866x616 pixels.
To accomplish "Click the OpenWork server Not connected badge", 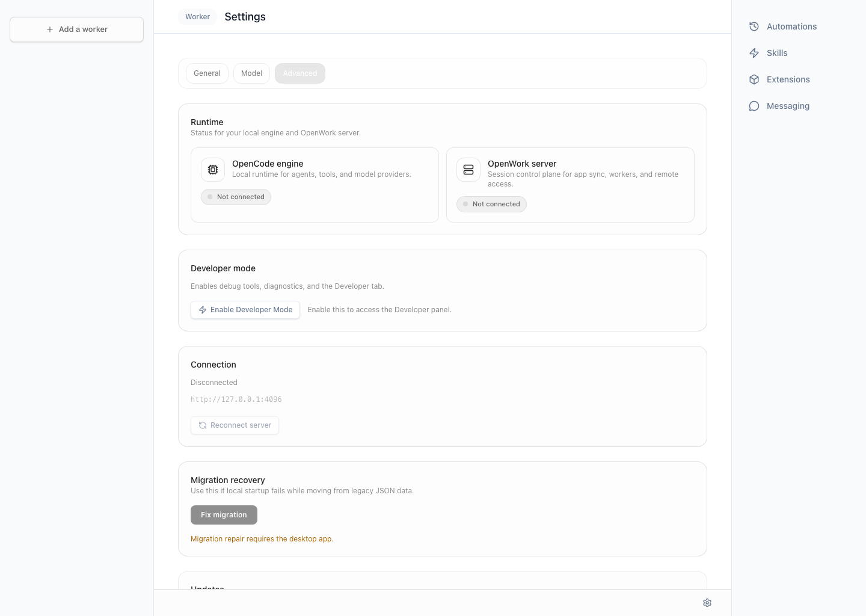I will click(x=491, y=204).
